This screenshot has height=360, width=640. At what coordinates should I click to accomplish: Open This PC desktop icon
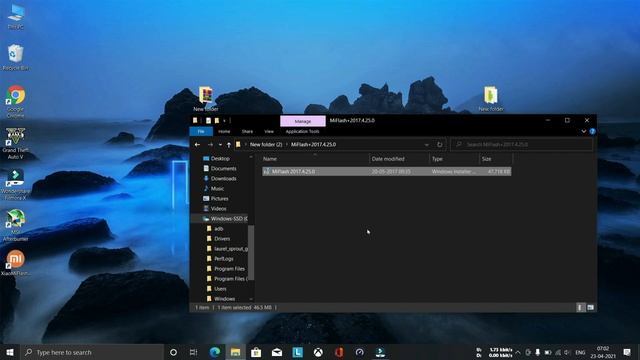(x=16, y=16)
